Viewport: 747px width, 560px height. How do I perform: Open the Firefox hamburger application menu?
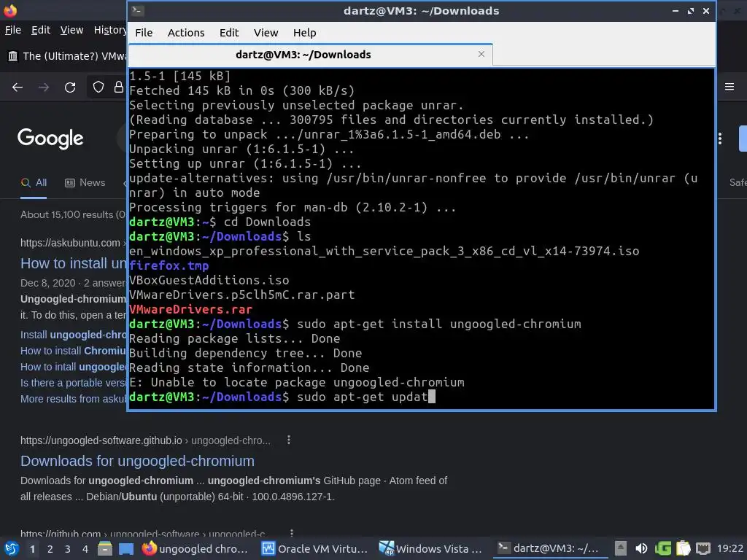tap(729, 87)
